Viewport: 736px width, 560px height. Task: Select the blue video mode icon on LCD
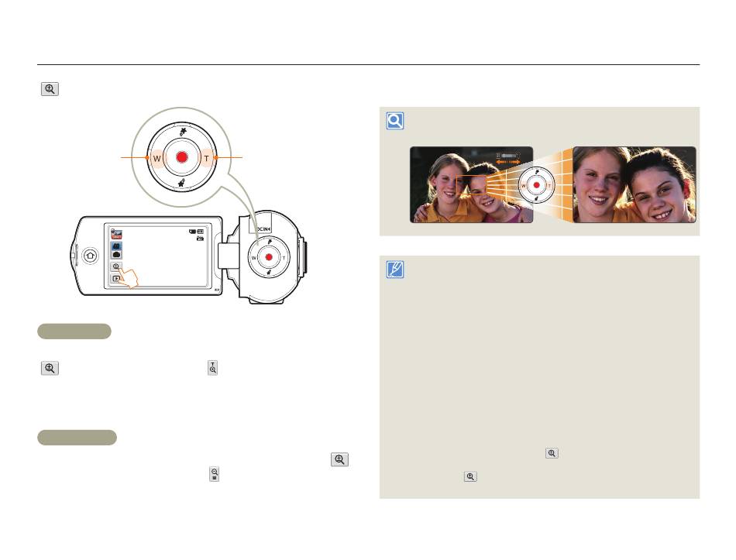pos(116,246)
